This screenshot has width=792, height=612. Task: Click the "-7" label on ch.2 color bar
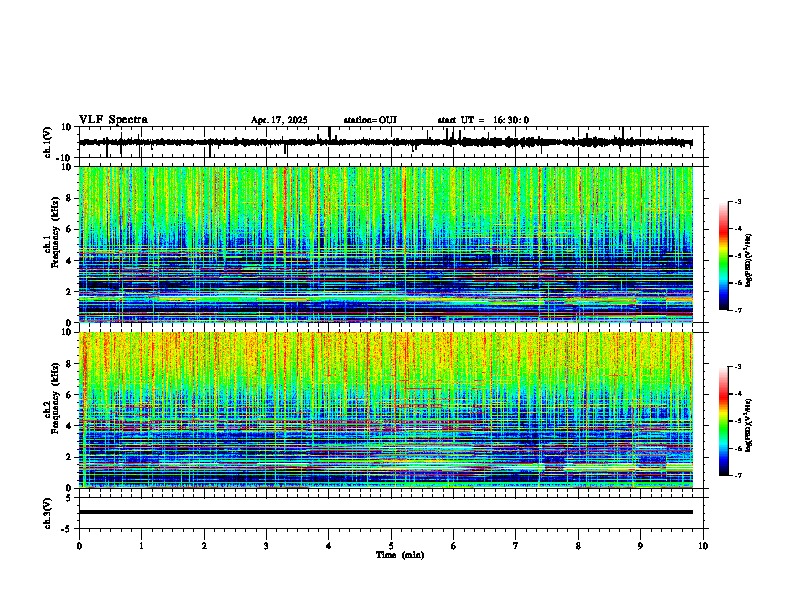(x=738, y=475)
